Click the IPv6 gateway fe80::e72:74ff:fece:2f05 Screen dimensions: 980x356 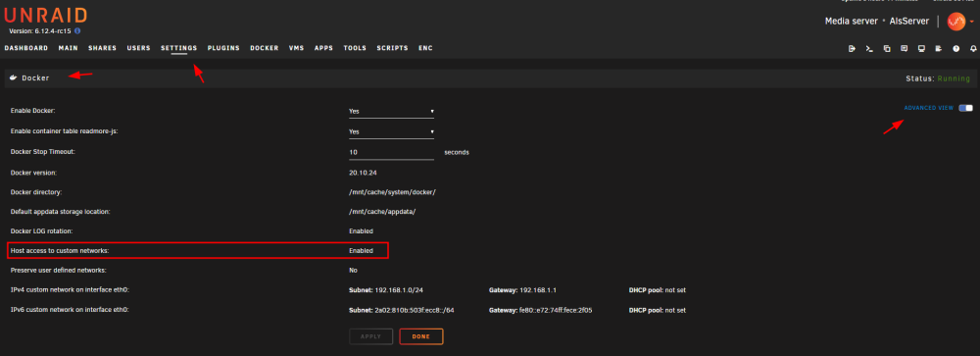(x=557, y=310)
